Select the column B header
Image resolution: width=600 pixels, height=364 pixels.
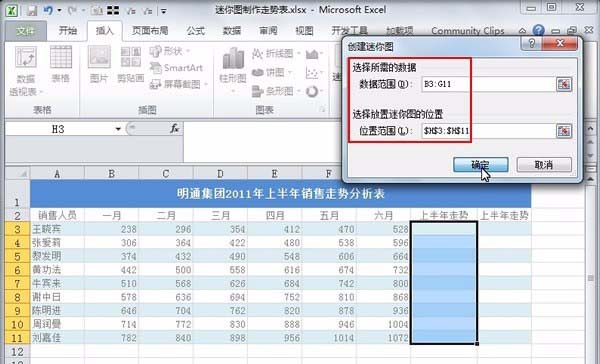[x=111, y=174]
